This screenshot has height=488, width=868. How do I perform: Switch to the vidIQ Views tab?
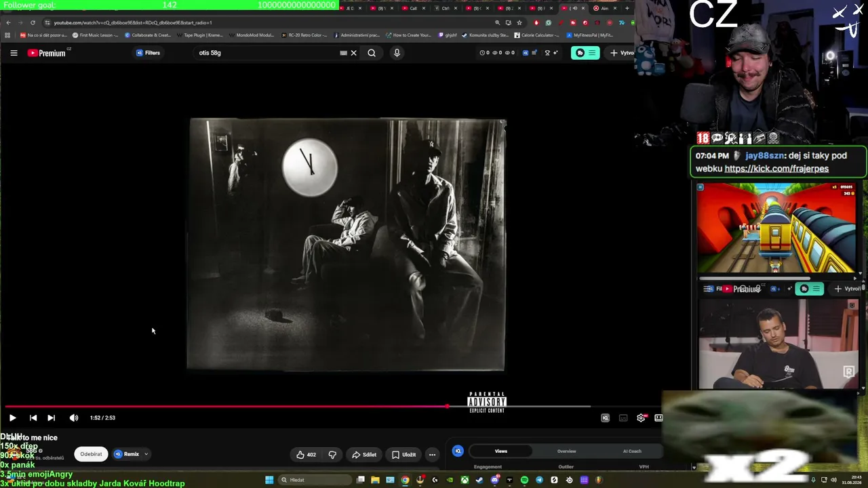click(x=501, y=451)
